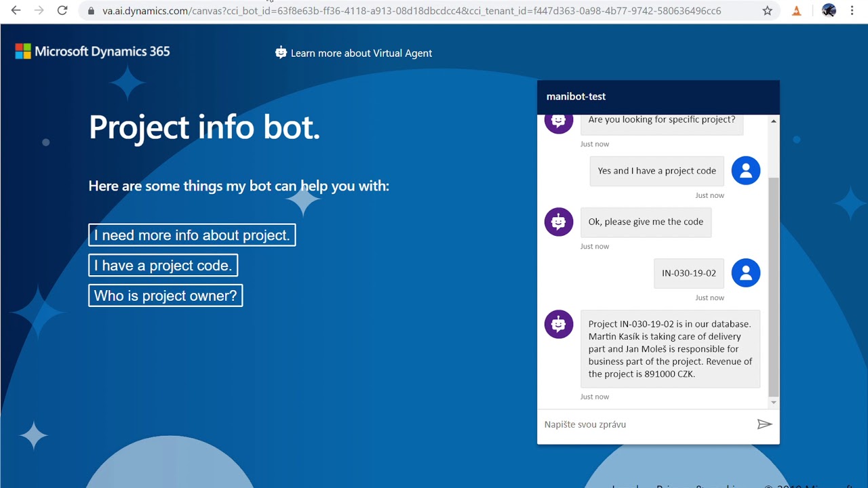Select message 'Are you looking for specific project?'
The width and height of the screenshot is (868, 488).
(662, 124)
